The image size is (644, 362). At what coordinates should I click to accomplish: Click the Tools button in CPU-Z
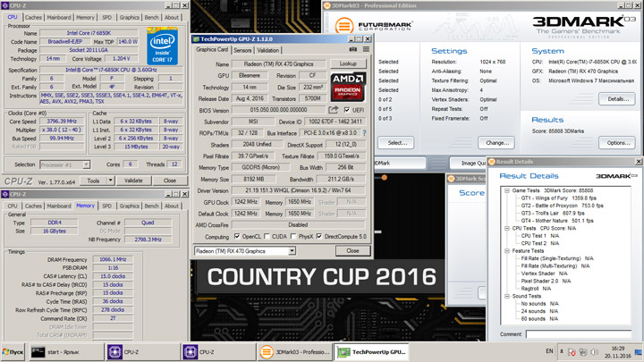tap(93, 181)
